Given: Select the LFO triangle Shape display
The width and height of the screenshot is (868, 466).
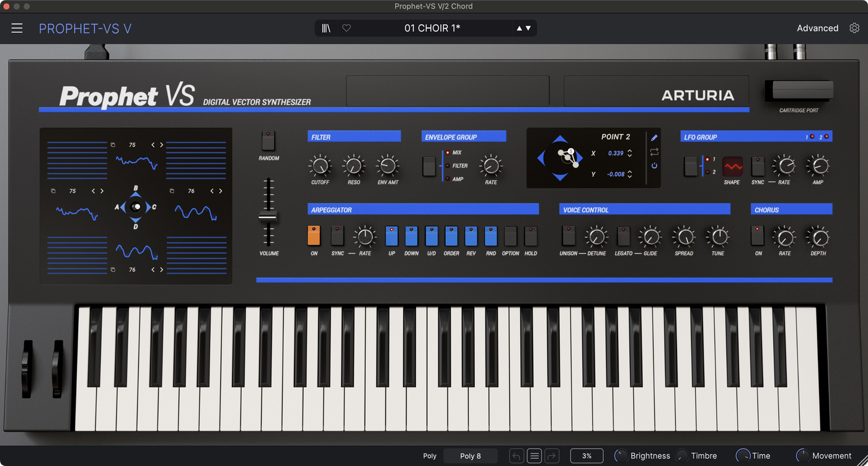Looking at the screenshot, I should click(732, 166).
